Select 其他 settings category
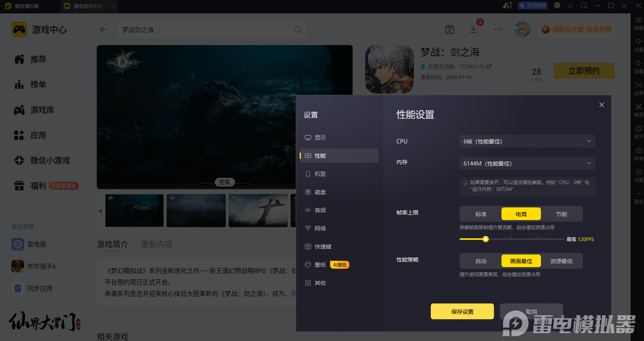Image resolution: width=644 pixels, height=341 pixels. pos(339,283)
